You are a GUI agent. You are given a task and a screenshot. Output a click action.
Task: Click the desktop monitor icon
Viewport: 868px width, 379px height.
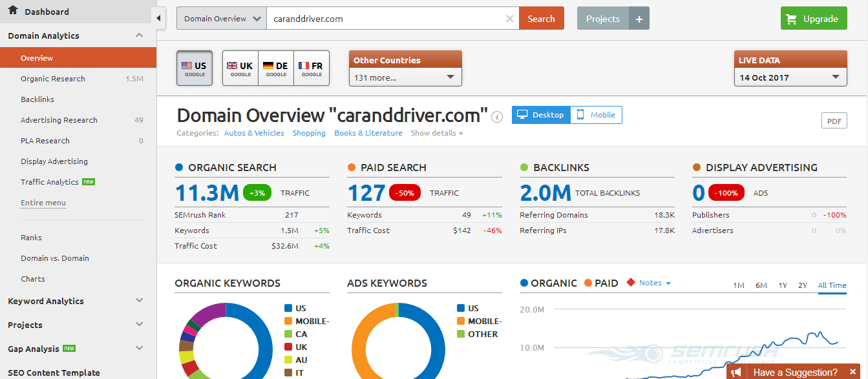(522, 115)
